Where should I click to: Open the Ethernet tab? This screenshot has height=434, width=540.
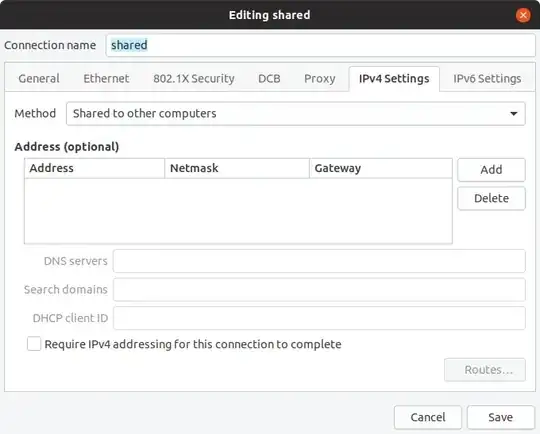[x=106, y=79]
